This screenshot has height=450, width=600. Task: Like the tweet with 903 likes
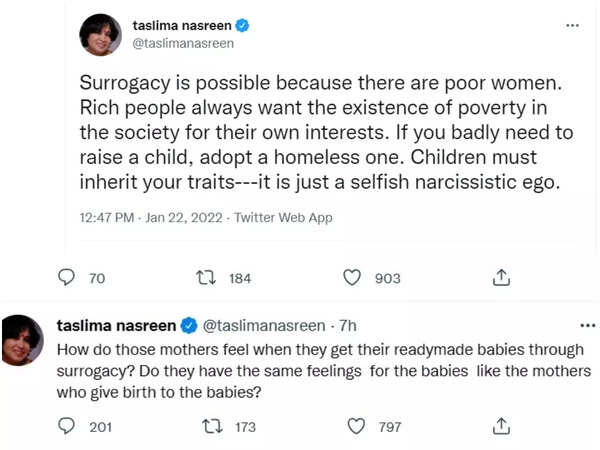352,277
